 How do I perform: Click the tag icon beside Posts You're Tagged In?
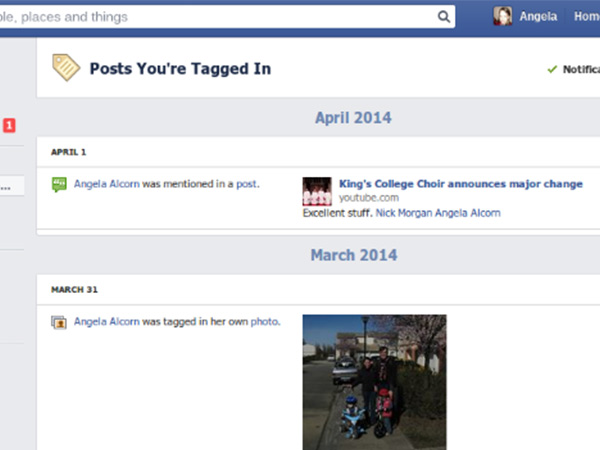66,68
